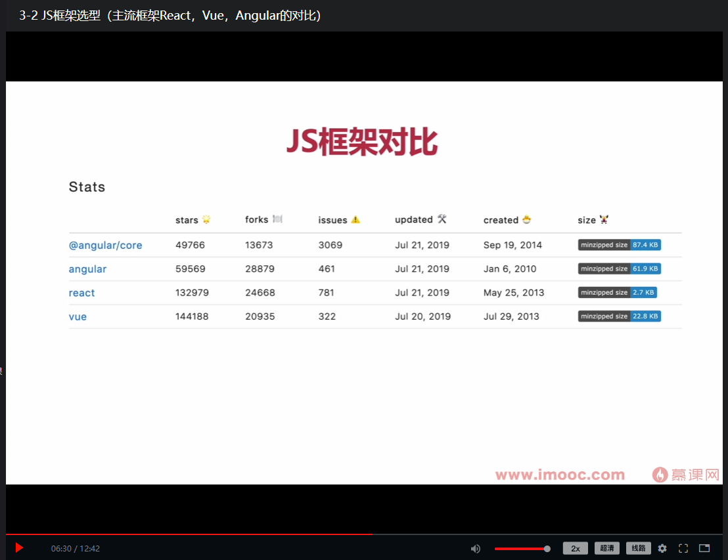
Task: Select angular issues value 461
Action: pos(327,269)
